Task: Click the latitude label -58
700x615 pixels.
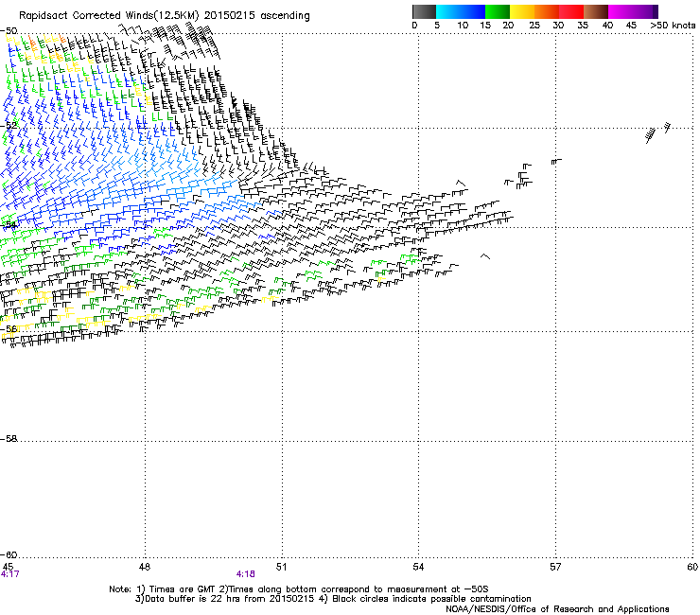Action: 9,439
